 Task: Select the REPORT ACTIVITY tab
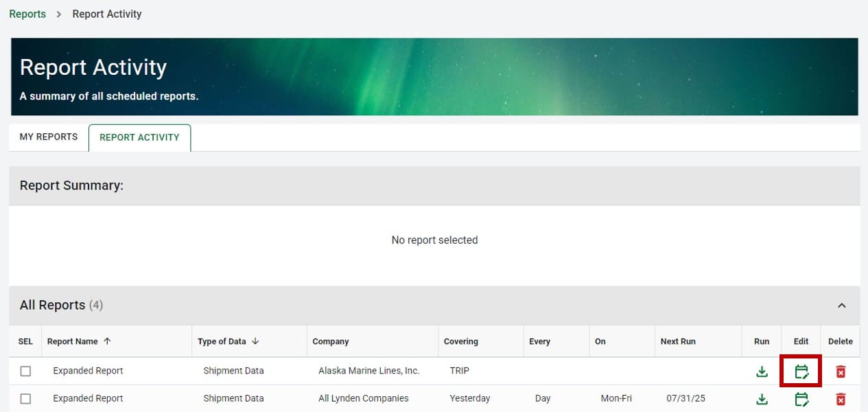pyautogui.click(x=139, y=137)
